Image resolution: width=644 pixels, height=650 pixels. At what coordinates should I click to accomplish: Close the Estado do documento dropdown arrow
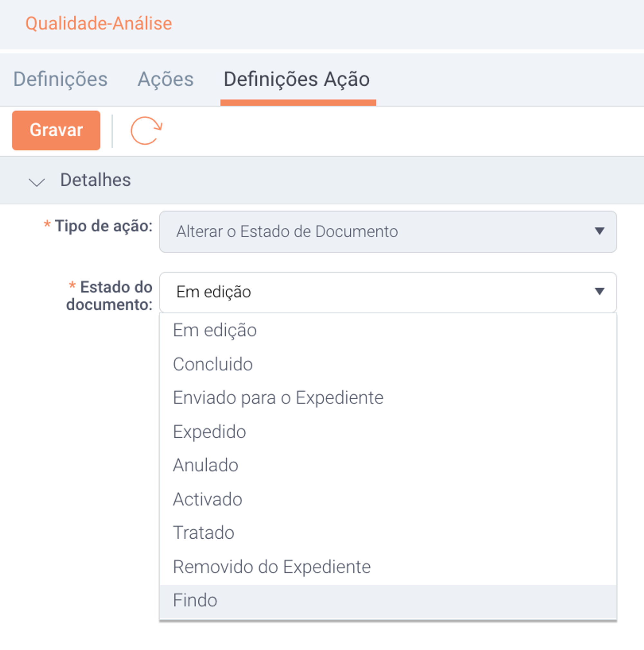click(599, 291)
